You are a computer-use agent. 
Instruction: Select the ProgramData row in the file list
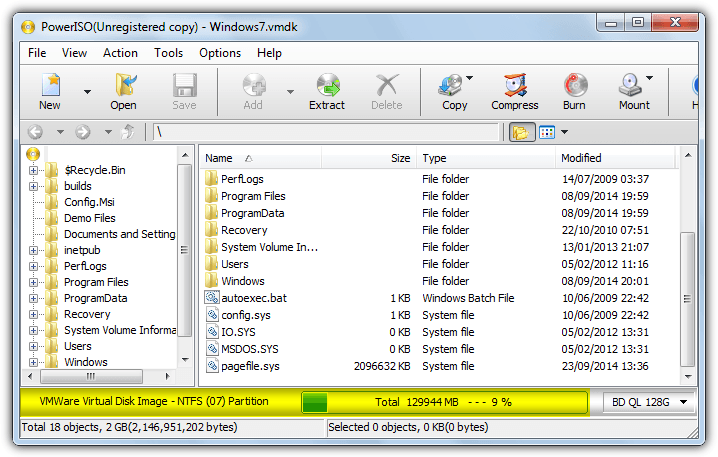point(440,213)
